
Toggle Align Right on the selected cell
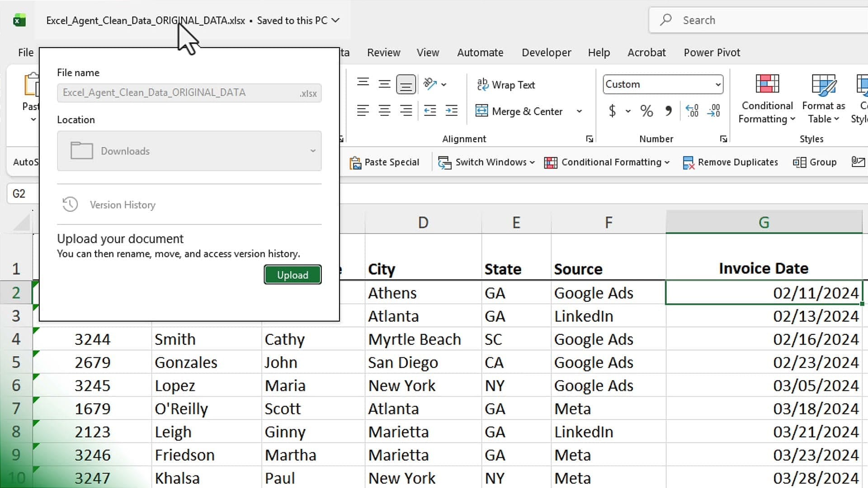(x=406, y=111)
